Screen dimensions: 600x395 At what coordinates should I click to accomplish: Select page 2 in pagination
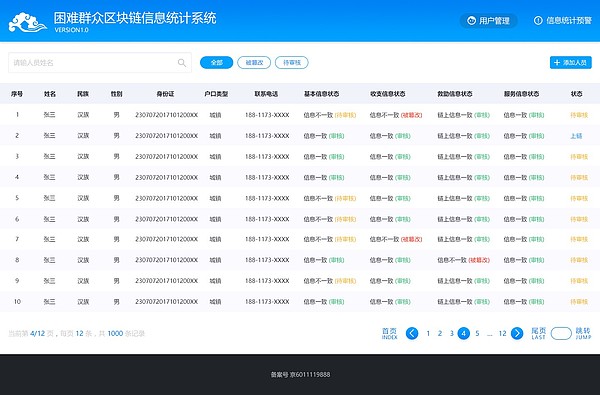point(440,333)
